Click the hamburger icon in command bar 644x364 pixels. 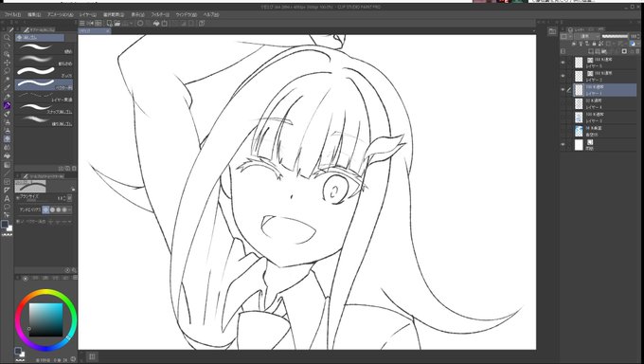tap(82, 24)
